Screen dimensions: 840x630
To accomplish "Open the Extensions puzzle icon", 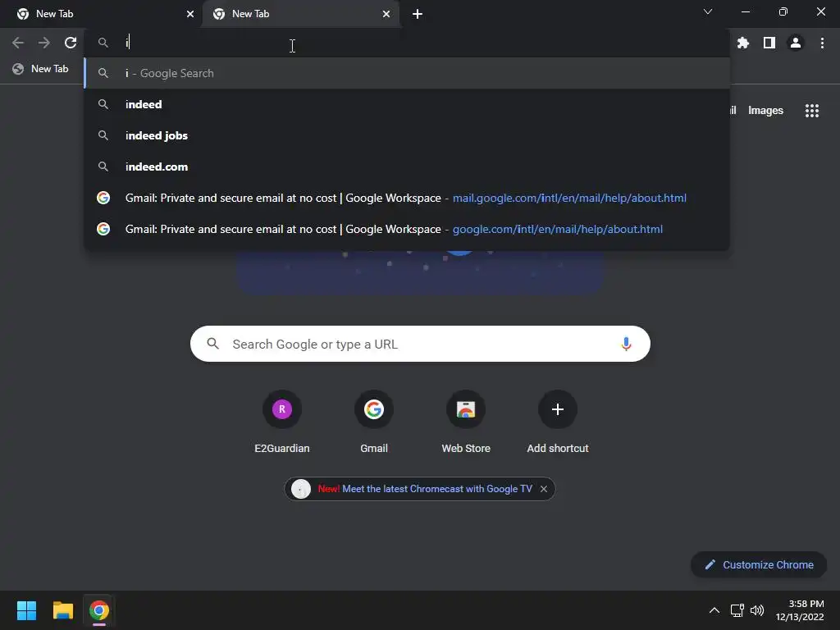I will coord(743,43).
